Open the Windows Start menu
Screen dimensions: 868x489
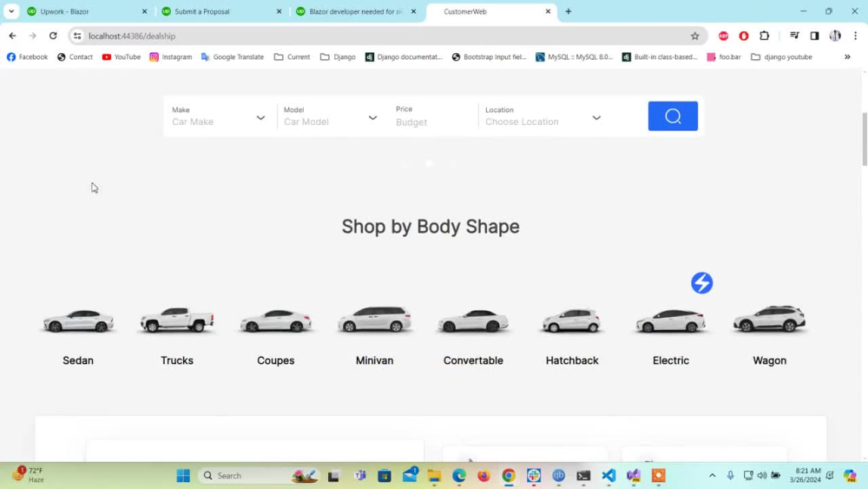(183, 475)
